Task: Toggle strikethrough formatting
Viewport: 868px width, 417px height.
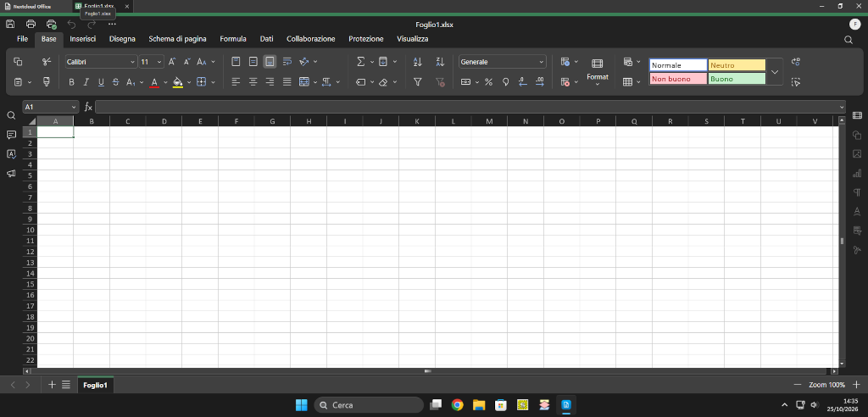Action: pyautogui.click(x=115, y=82)
